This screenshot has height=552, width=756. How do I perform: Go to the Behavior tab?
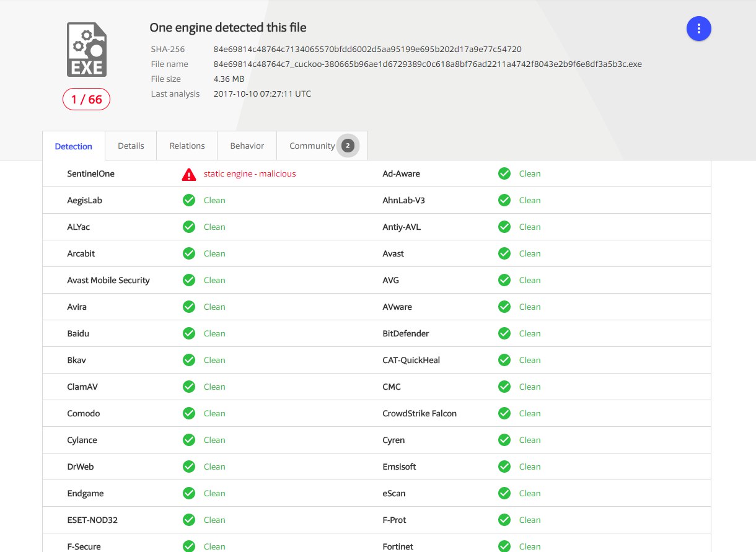pyautogui.click(x=247, y=146)
